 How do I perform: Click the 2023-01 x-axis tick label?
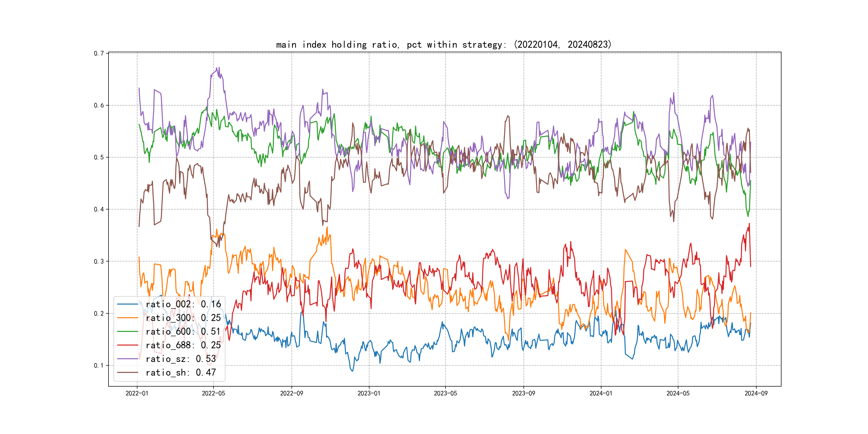click(369, 393)
